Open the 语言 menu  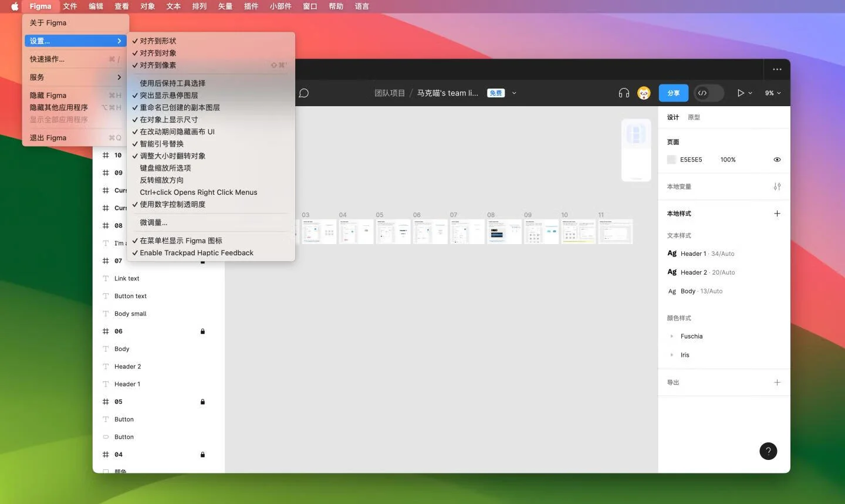coord(362,6)
